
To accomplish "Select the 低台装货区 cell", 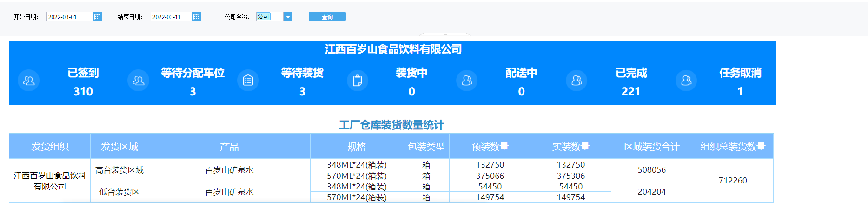I will (119, 192).
